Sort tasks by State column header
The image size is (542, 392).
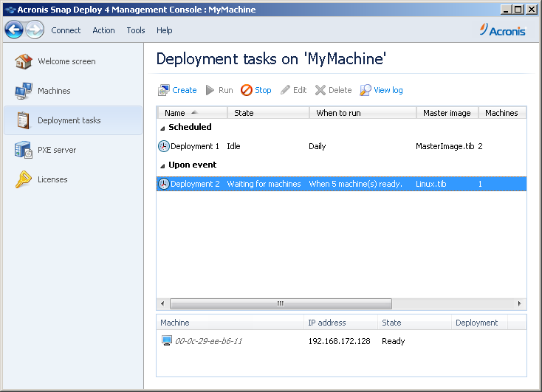[x=268, y=113]
